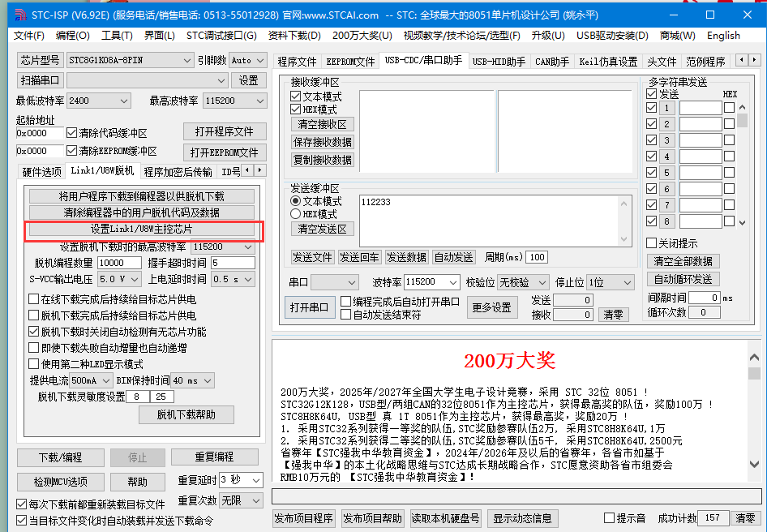767x532 pixels.
Task: Click the 脱机编程数量 10000 field
Action: point(119,263)
